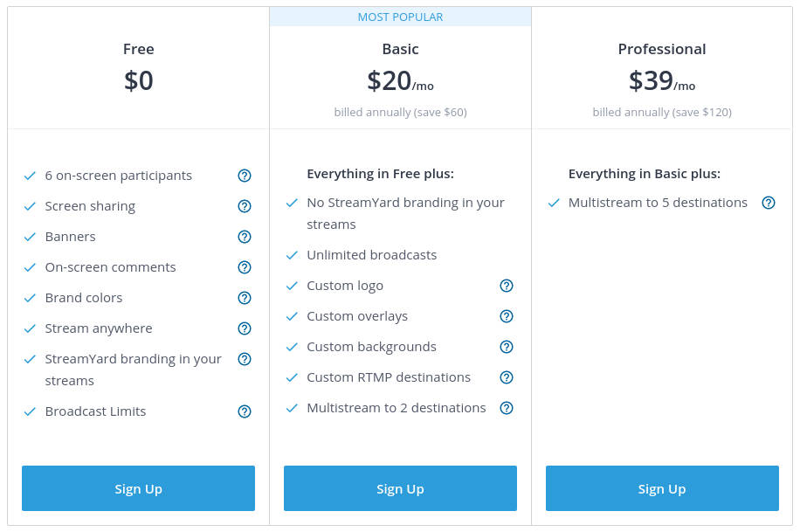The width and height of the screenshot is (800, 532).
Task: Click the checkmark beside Unlimited broadcasts
Action: click(292, 255)
